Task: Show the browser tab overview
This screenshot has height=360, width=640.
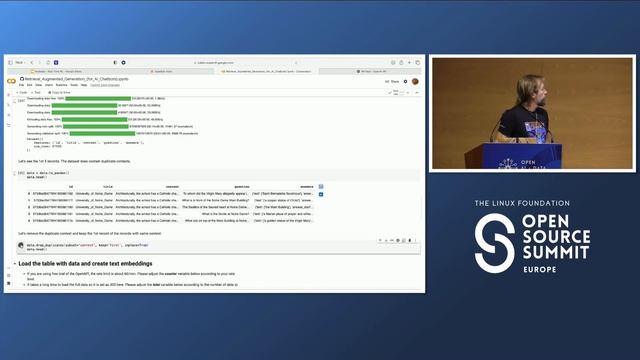Action: (418, 62)
